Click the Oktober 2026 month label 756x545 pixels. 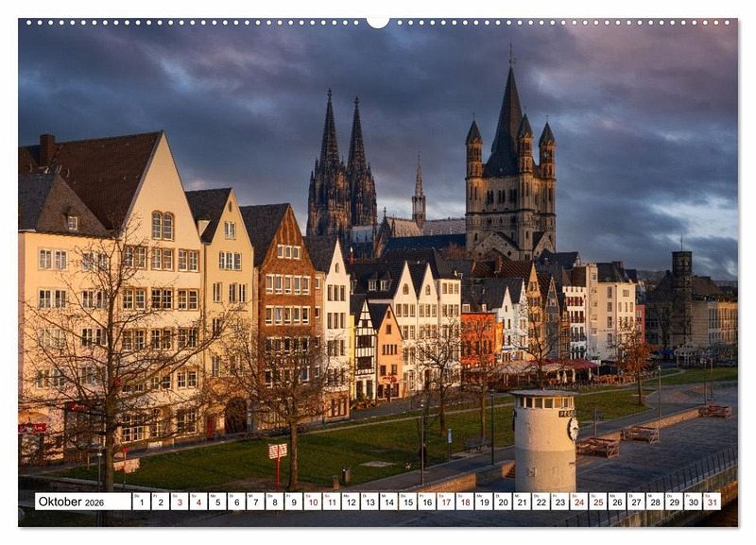coord(72,502)
